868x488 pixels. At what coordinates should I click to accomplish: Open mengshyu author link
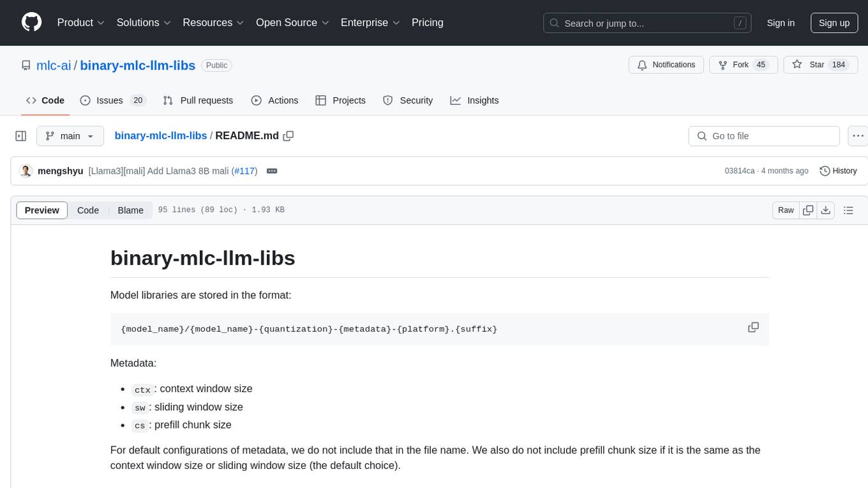tap(61, 171)
